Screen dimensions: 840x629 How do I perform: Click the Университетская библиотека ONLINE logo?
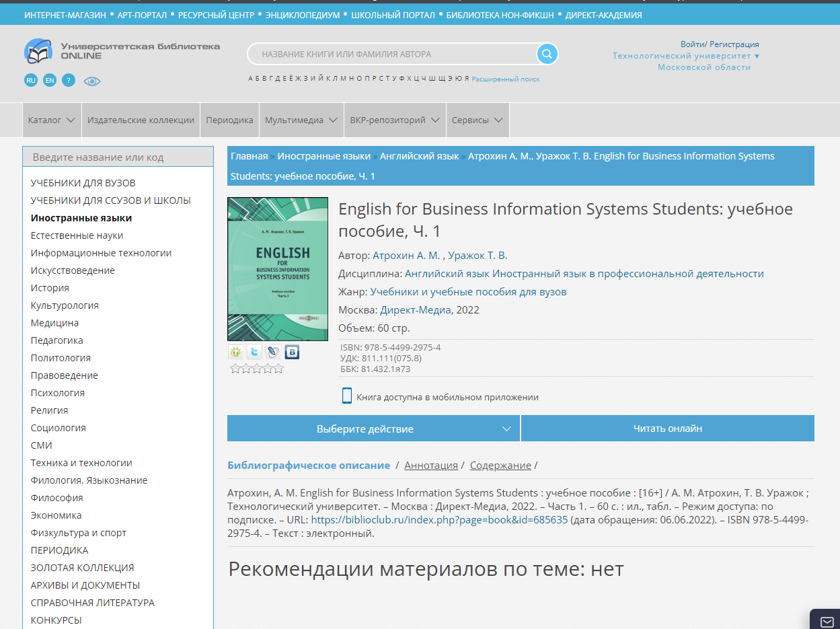pos(122,51)
